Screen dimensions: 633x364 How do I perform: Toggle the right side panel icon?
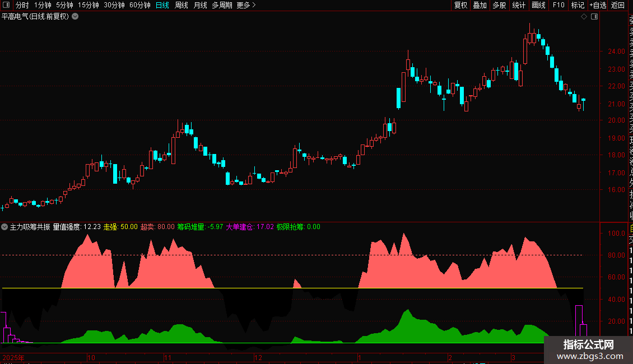tap(594, 17)
